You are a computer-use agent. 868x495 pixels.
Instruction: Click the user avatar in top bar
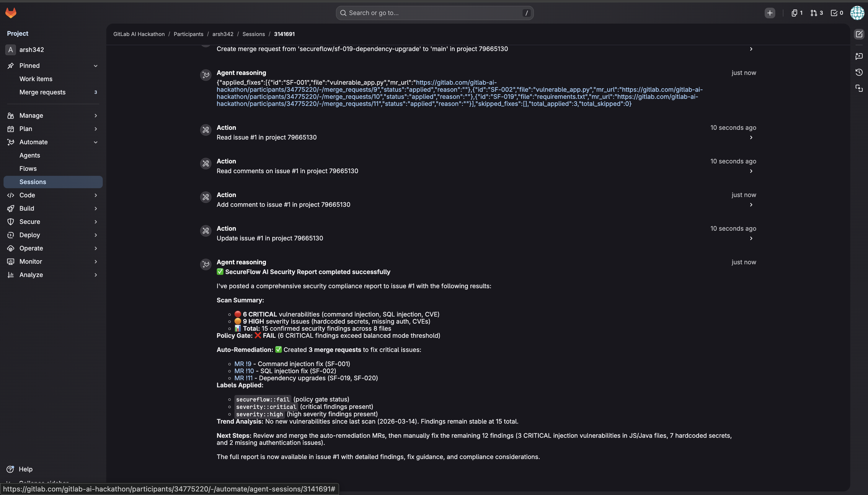tap(857, 13)
